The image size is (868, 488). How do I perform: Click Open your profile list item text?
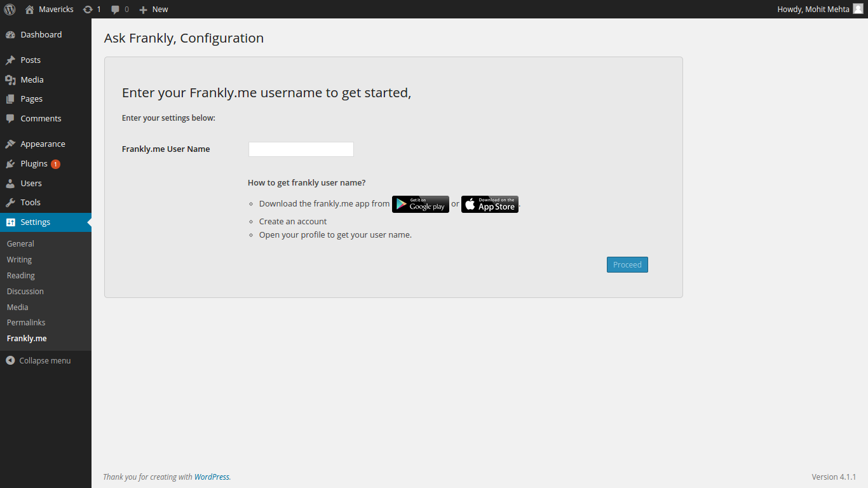(x=336, y=235)
